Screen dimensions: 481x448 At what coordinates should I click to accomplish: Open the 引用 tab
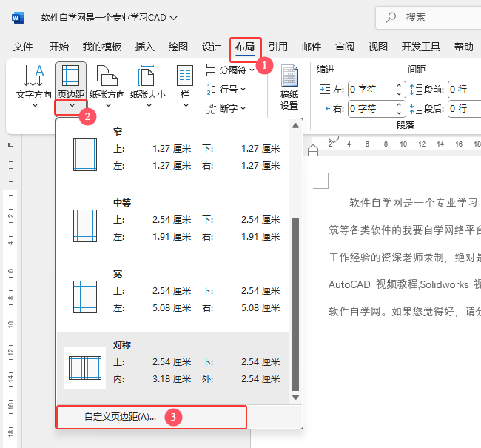click(x=278, y=47)
